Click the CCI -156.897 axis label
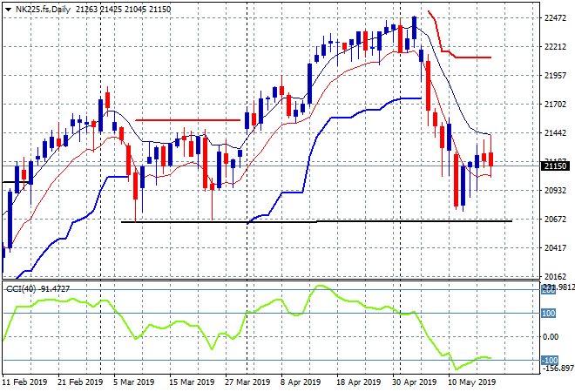This screenshot has height=392, width=575. 558,368
